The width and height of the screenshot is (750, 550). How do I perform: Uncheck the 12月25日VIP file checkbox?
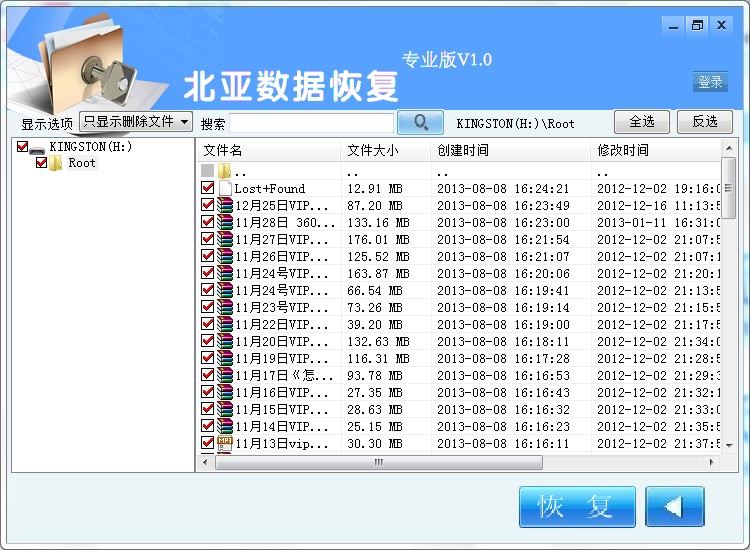(x=208, y=205)
